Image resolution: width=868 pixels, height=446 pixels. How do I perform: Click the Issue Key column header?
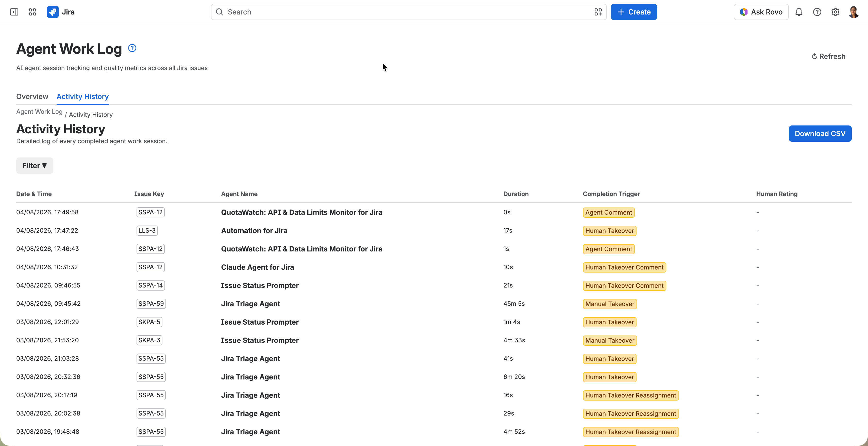(x=149, y=194)
